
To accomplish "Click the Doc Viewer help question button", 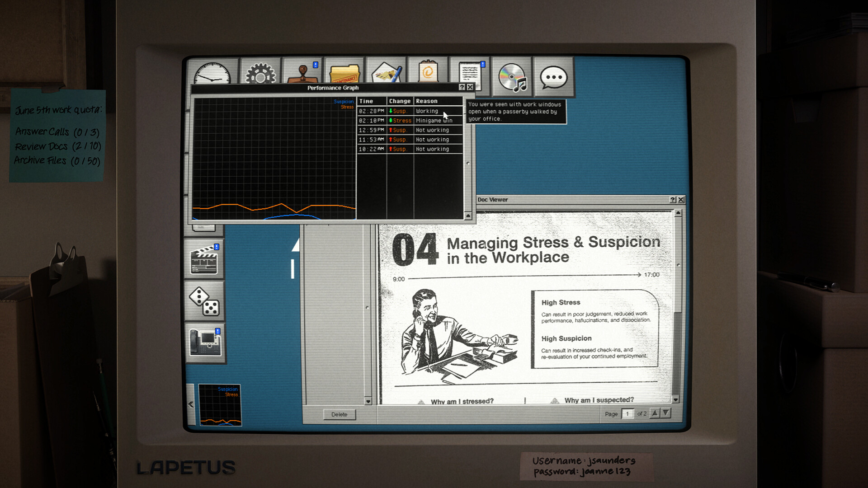I will point(673,200).
